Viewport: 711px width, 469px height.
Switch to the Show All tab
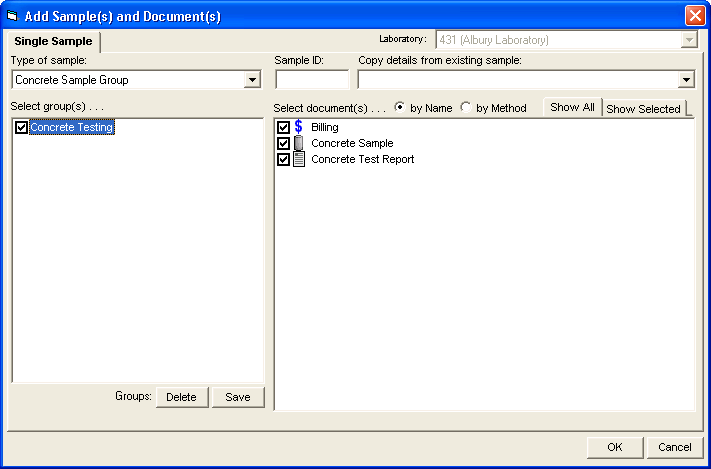572,107
